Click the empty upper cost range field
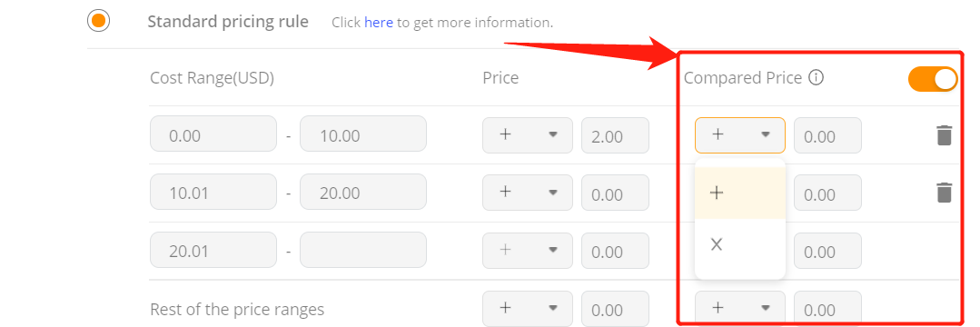The height and width of the screenshot is (327, 980). [363, 250]
